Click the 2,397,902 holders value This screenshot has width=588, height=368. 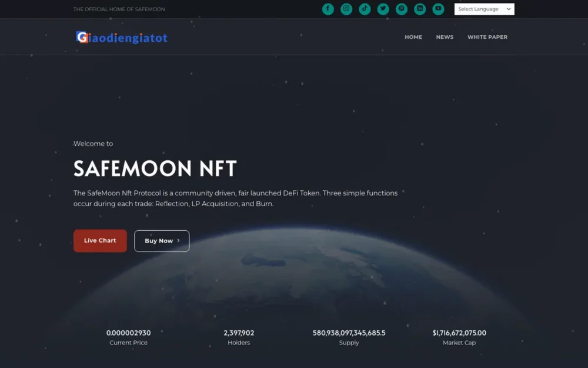pyautogui.click(x=239, y=333)
